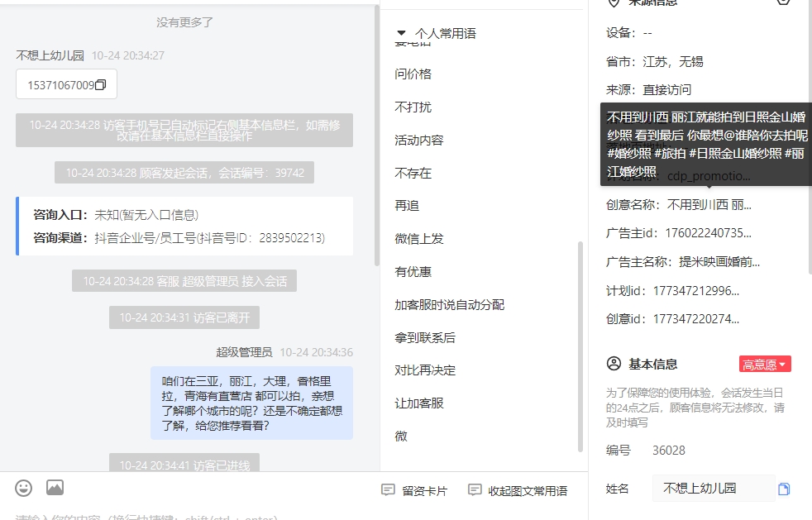Click the 没有更多了 notice

(x=184, y=22)
